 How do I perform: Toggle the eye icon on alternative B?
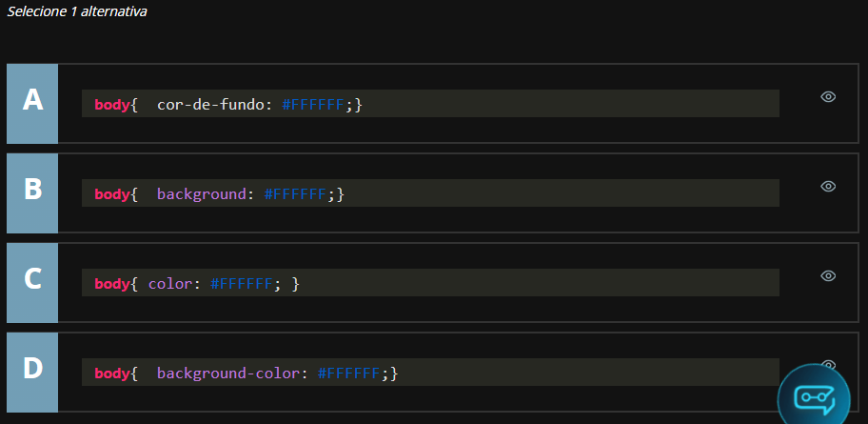tap(828, 186)
